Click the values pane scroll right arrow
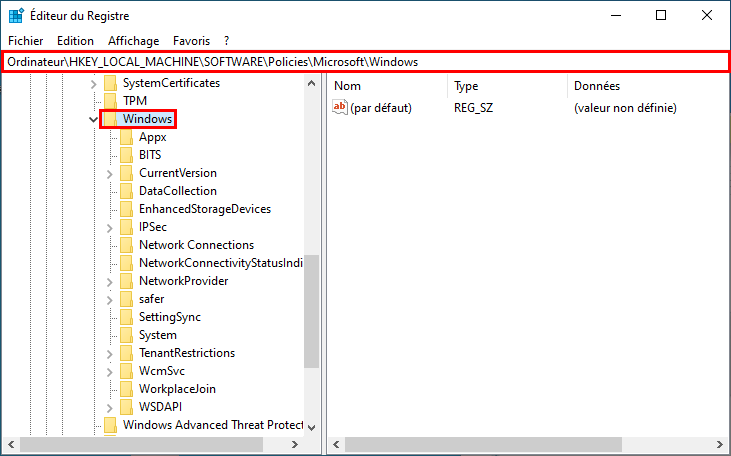731x456 pixels. (719, 444)
